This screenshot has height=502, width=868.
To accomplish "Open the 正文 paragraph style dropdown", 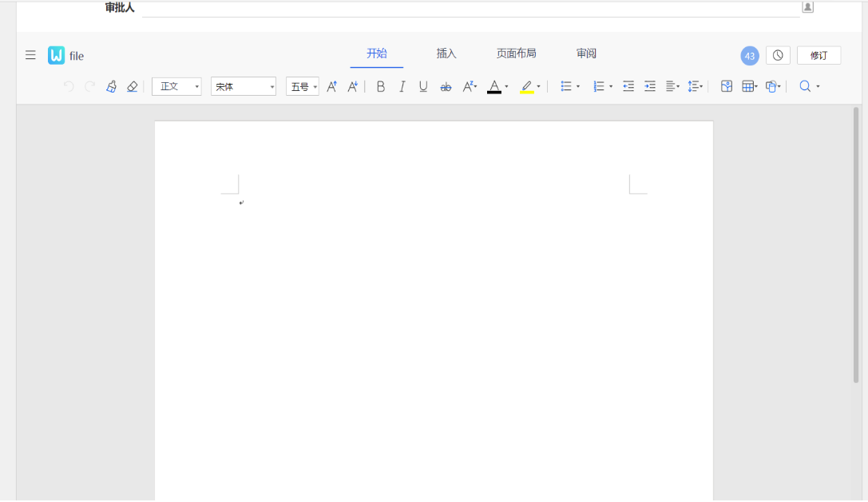I will (x=176, y=86).
